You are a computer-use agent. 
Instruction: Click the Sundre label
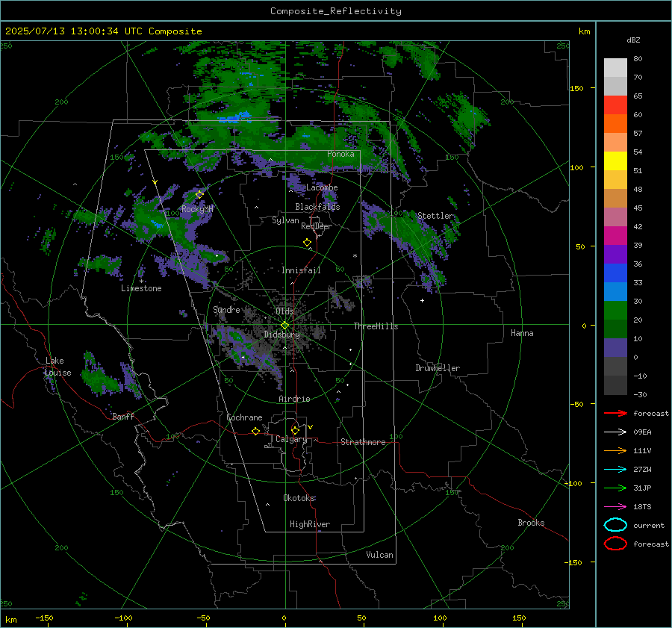226,309
